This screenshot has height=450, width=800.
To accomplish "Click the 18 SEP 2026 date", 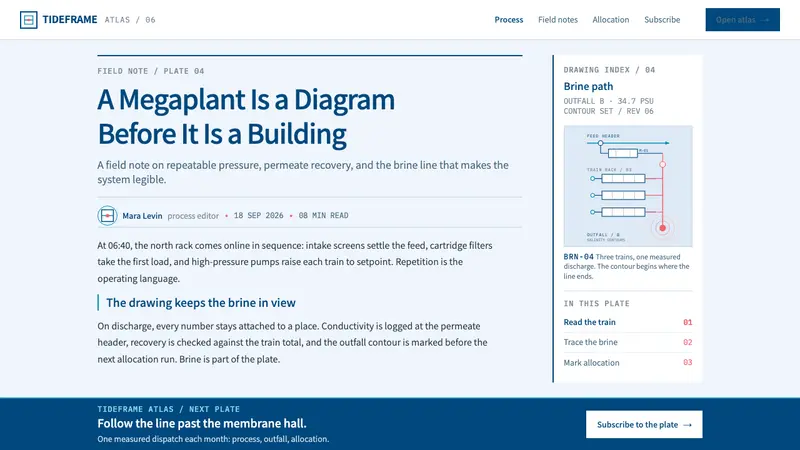I will 258,215.
